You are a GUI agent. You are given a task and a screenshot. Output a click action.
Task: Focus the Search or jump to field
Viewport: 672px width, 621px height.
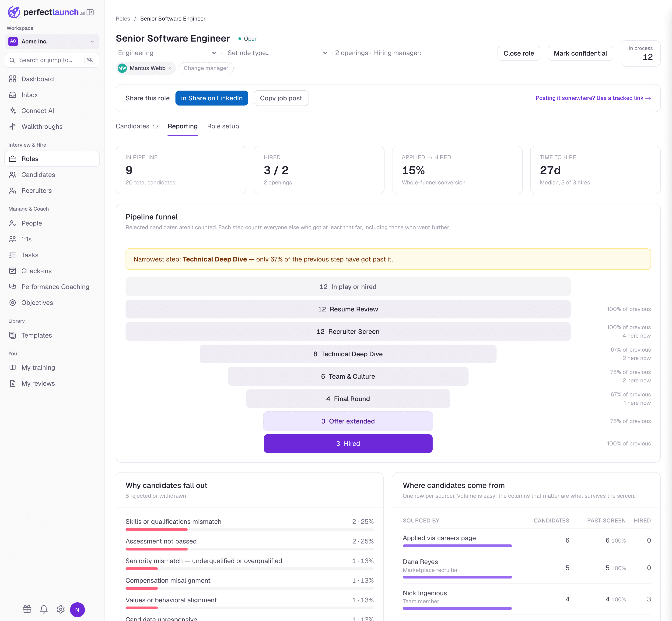pos(52,60)
